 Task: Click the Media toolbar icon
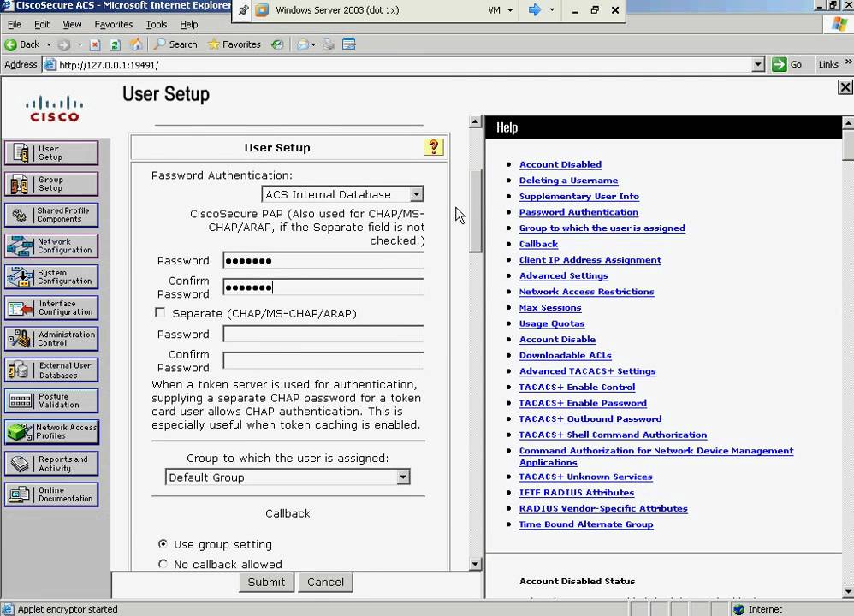tap(277, 44)
